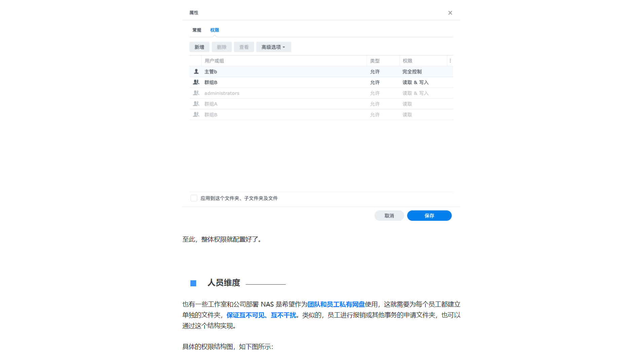Click the group icon in the last 群组B row

point(196,115)
